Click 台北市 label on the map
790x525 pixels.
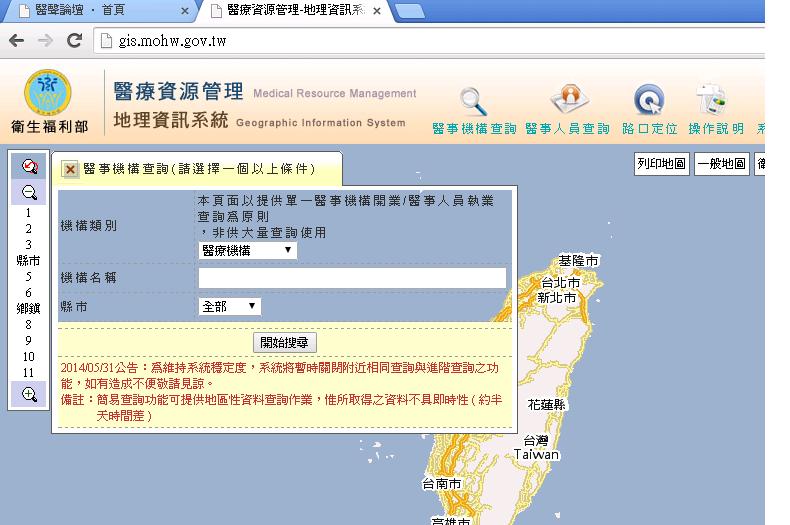tap(561, 283)
